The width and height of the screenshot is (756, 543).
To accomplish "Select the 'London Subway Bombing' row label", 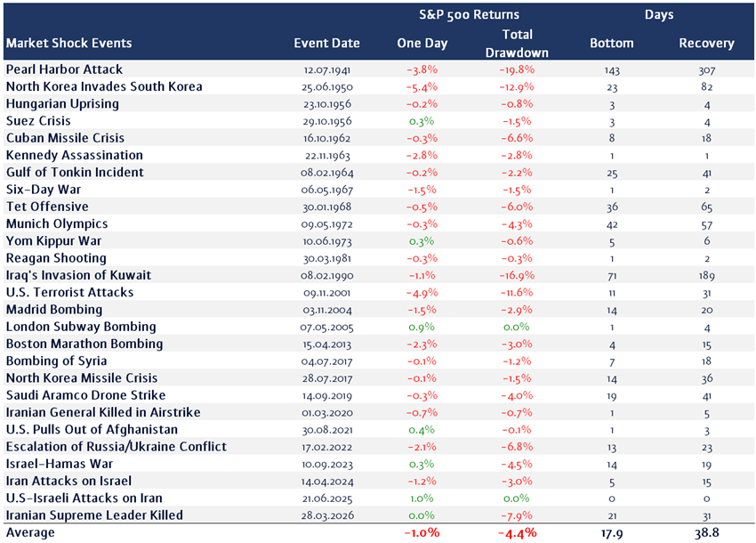I will 81,327.
